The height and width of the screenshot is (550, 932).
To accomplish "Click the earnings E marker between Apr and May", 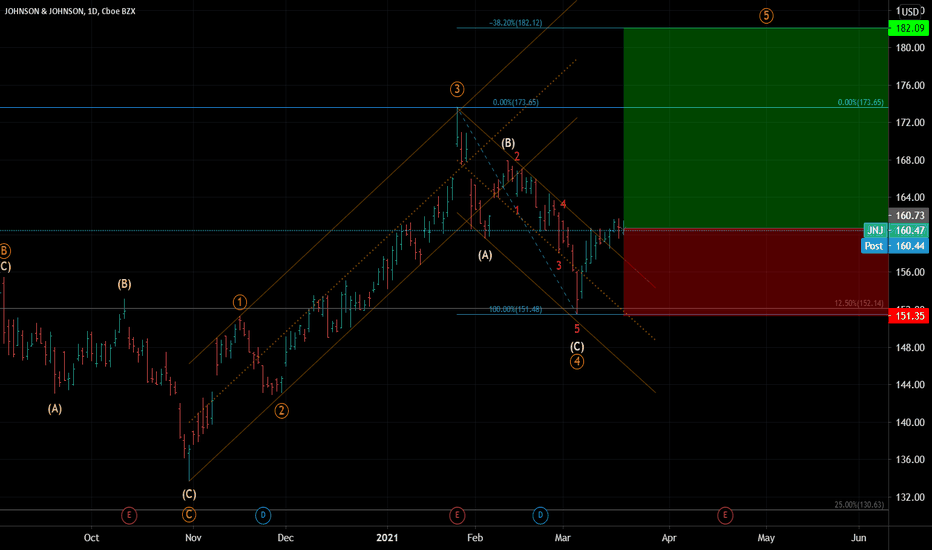I will 725,516.
